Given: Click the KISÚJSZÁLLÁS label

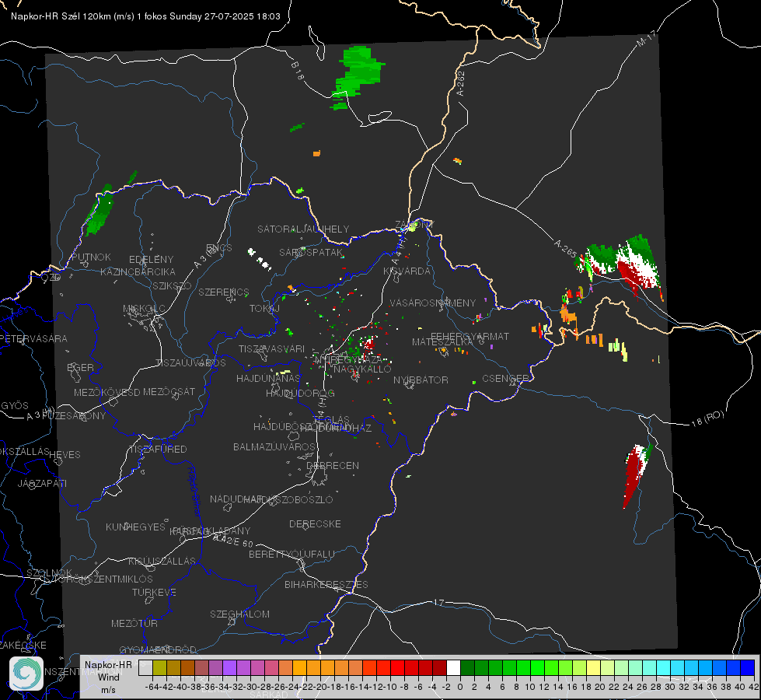Looking at the screenshot, I should (x=162, y=561).
